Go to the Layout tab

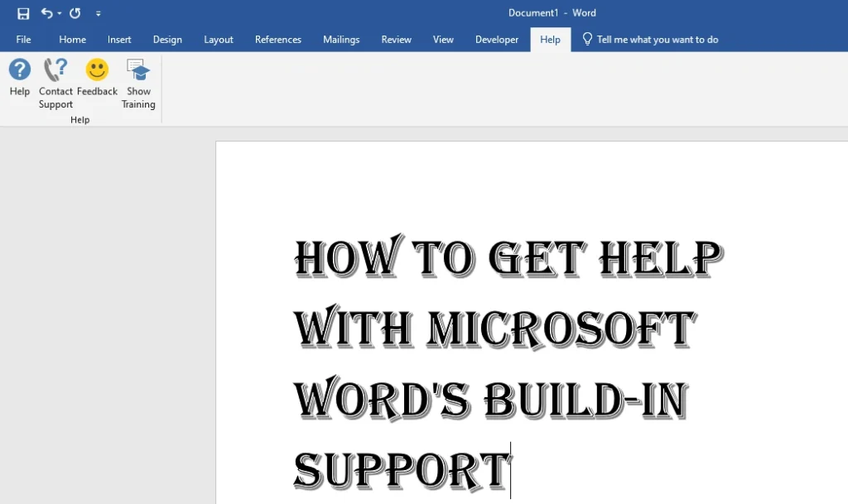[218, 39]
